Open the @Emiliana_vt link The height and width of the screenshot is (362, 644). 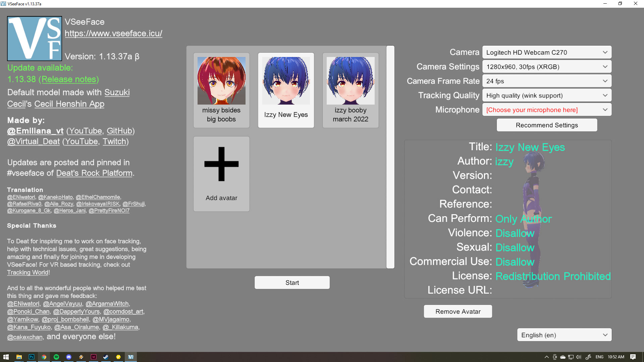point(35,131)
